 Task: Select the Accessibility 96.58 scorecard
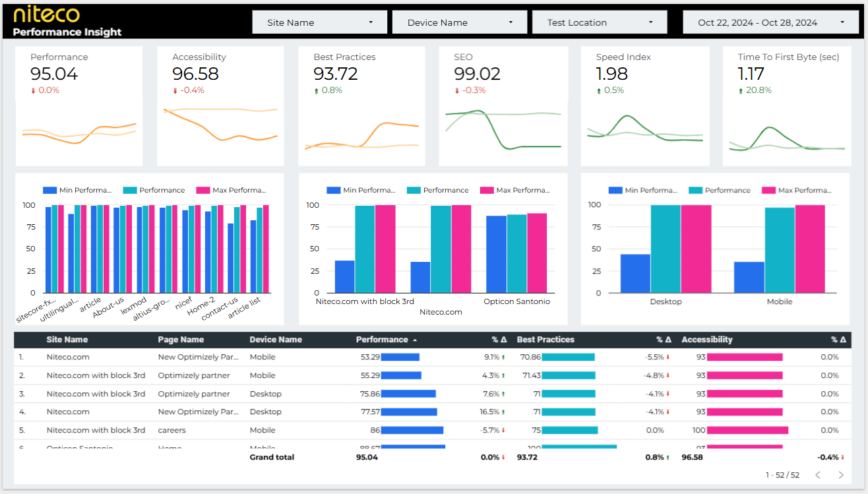(220, 106)
